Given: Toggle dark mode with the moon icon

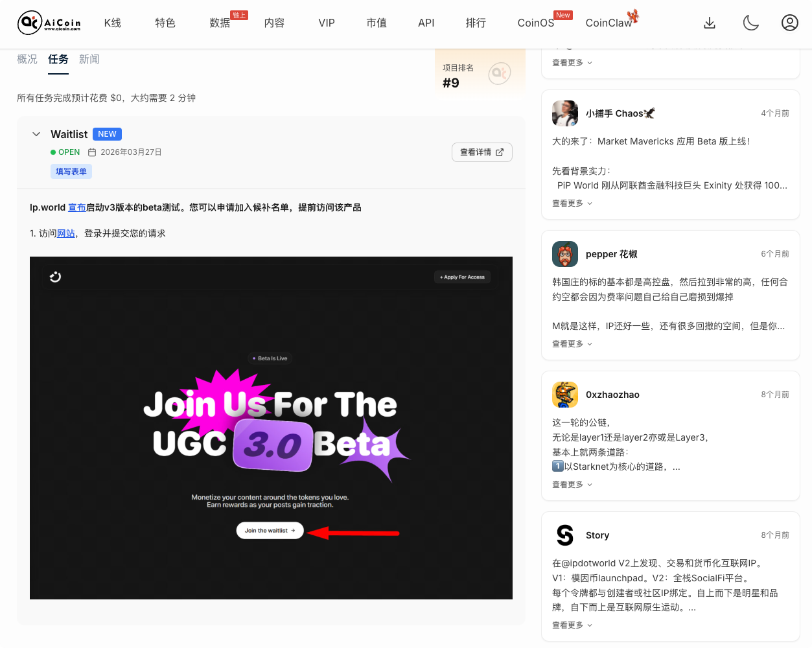Looking at the screenshot, I should pos(750,22).
